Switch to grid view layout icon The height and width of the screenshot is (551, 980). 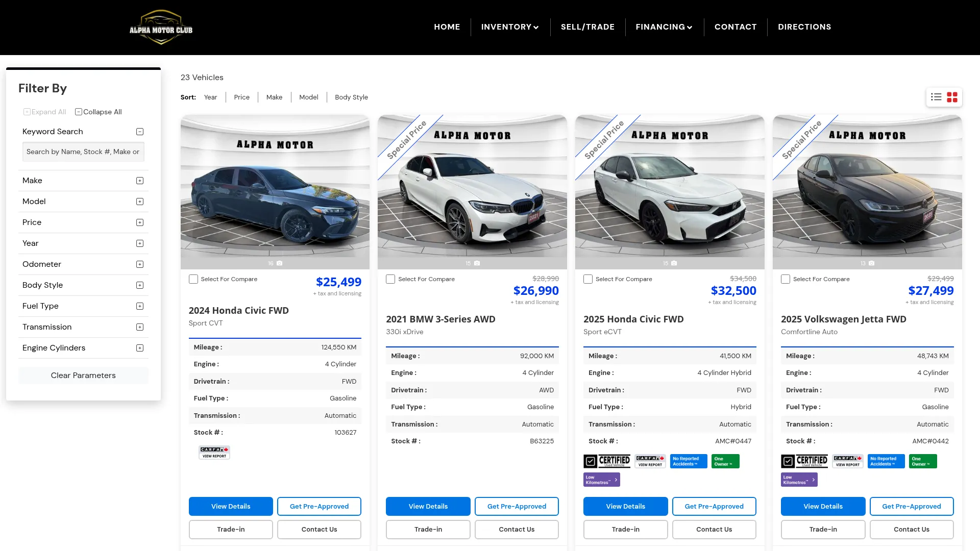pyautogui.click(x=952, y=97)
